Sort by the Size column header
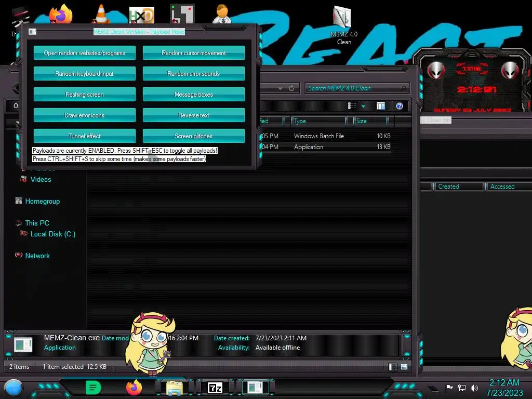532x399 pixels. 370,121
